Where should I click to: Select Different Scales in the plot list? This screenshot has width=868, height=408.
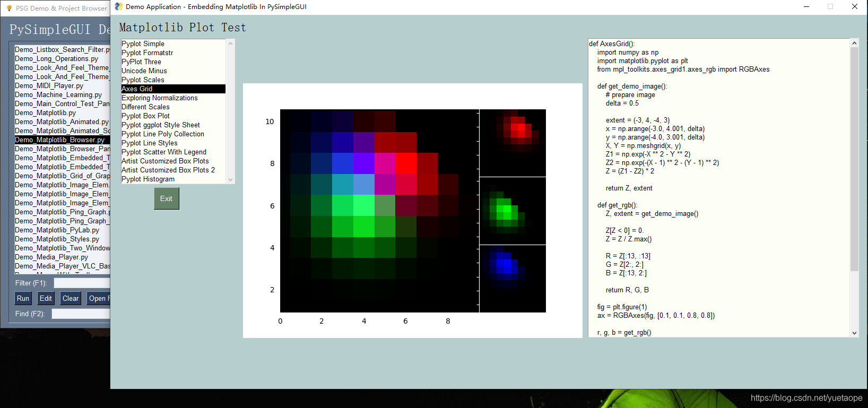pos(173,107)
